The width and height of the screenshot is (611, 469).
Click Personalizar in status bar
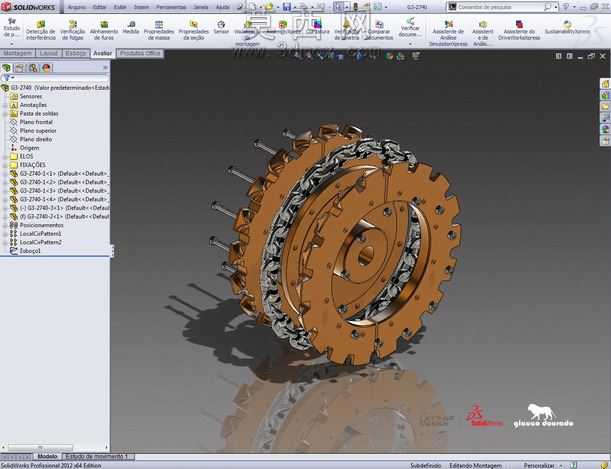(539, 465)
